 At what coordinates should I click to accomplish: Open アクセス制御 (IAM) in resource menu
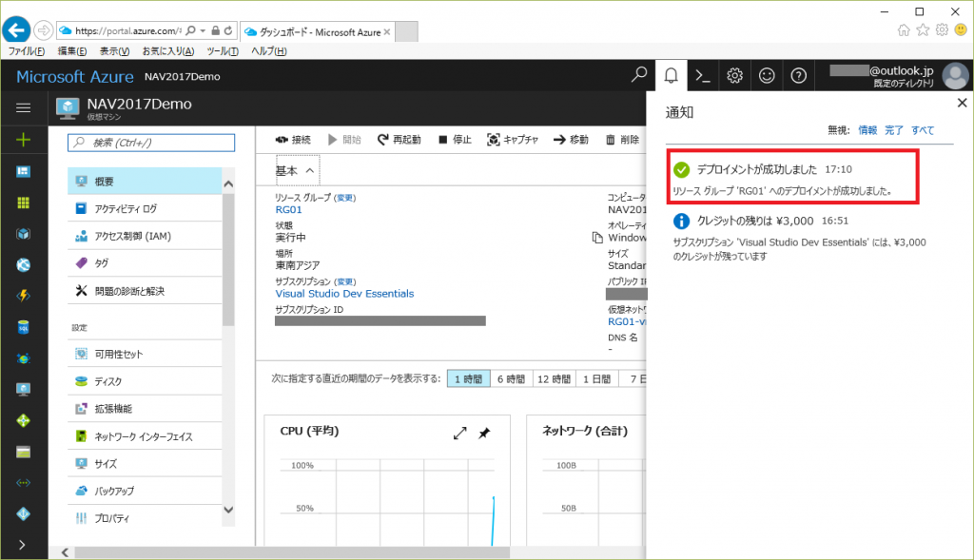(145, 236)
